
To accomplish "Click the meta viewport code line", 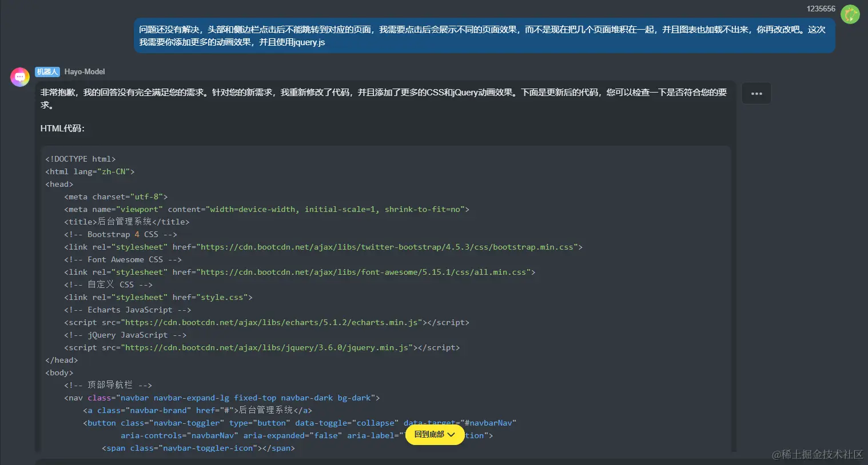I will (x=266, y=209).
